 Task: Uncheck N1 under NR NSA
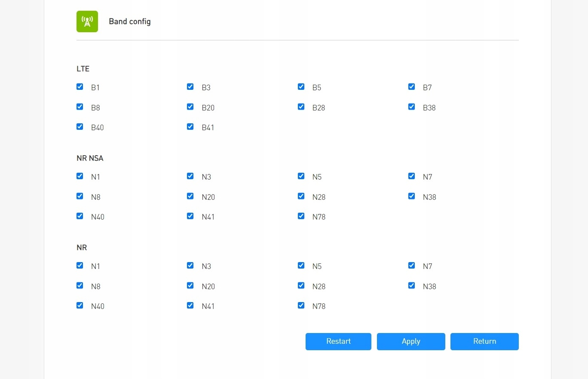[80, 176]
